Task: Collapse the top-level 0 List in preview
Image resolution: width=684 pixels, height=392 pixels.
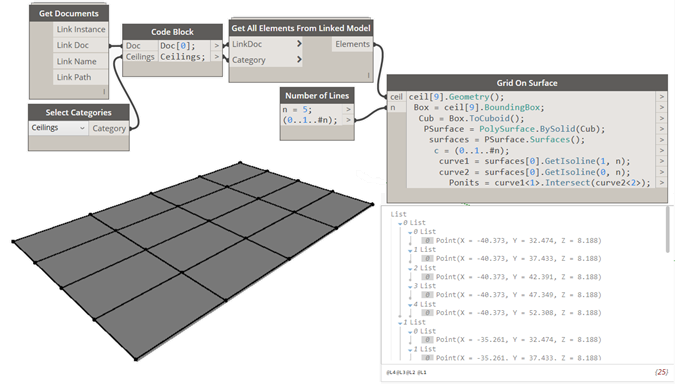Action: coord(400,223)
